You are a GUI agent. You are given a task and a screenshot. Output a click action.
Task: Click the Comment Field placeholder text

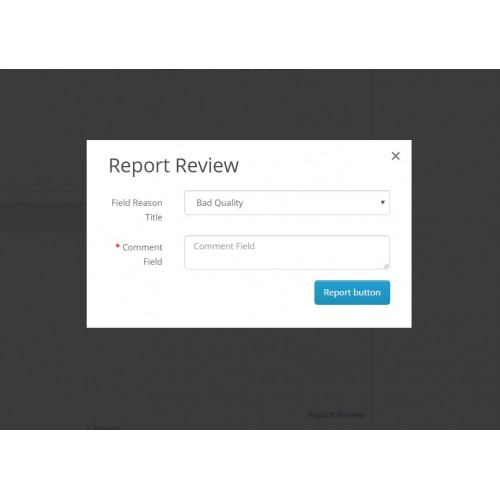(x=224, y=246)
